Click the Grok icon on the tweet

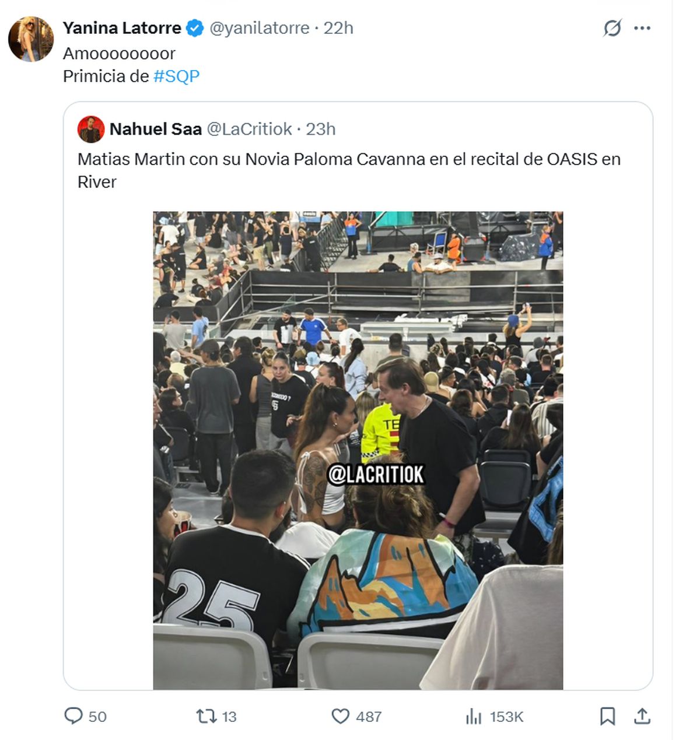tap(612, 28)
